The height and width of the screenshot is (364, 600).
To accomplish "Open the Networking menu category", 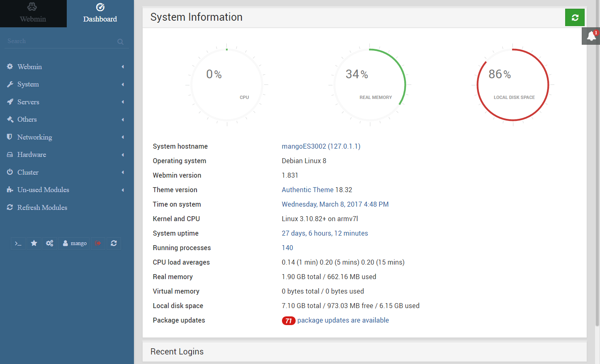I will pos(67,137).
